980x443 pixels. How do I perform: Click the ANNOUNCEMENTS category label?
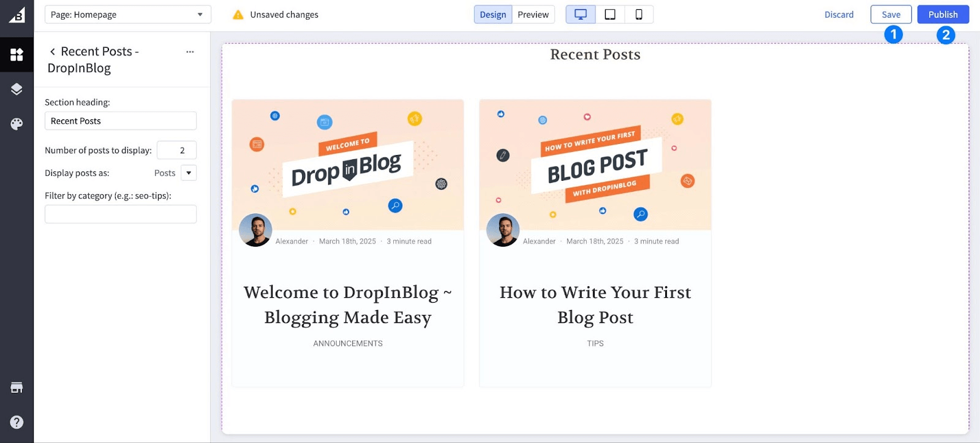tap(348, 344)
